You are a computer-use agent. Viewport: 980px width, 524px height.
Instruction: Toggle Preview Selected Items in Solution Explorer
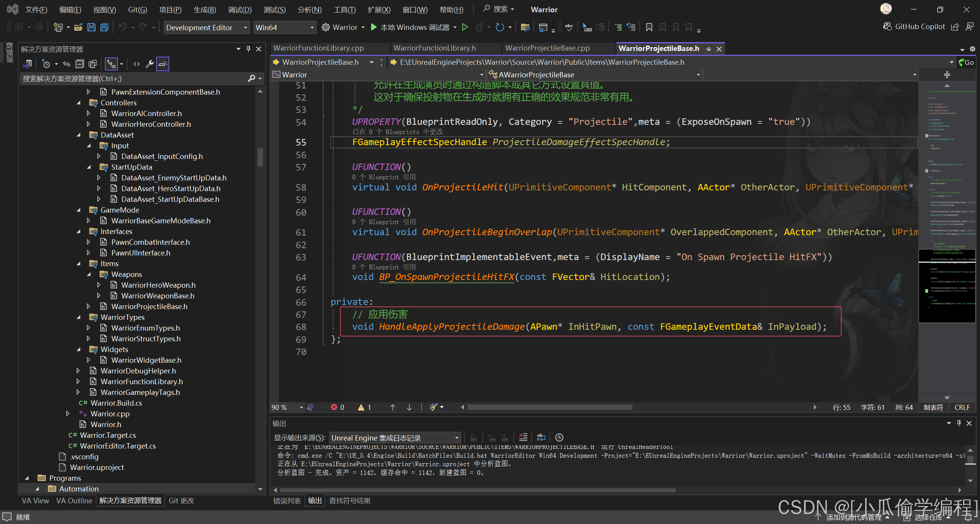click(163, 64)
